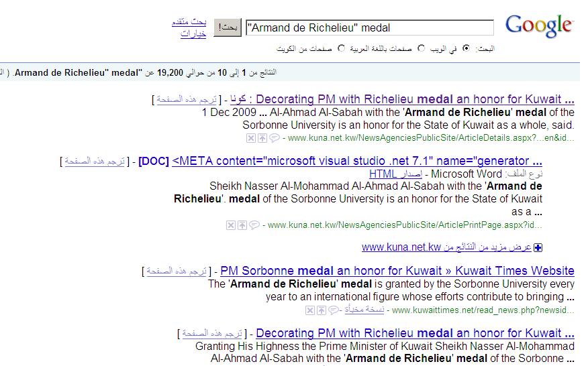Open the [DOC] META content microsoft visual studio result
The height and width of the screenshot is (366, 588).
[357, 161]
